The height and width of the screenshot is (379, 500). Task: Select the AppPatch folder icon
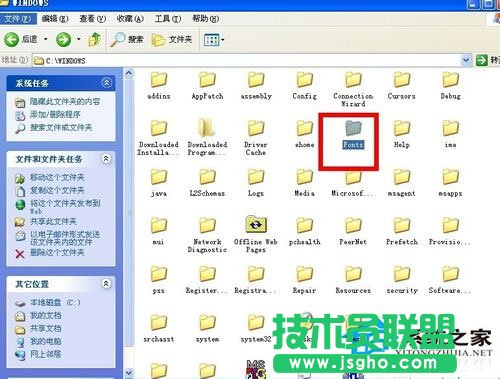(207, 80)
